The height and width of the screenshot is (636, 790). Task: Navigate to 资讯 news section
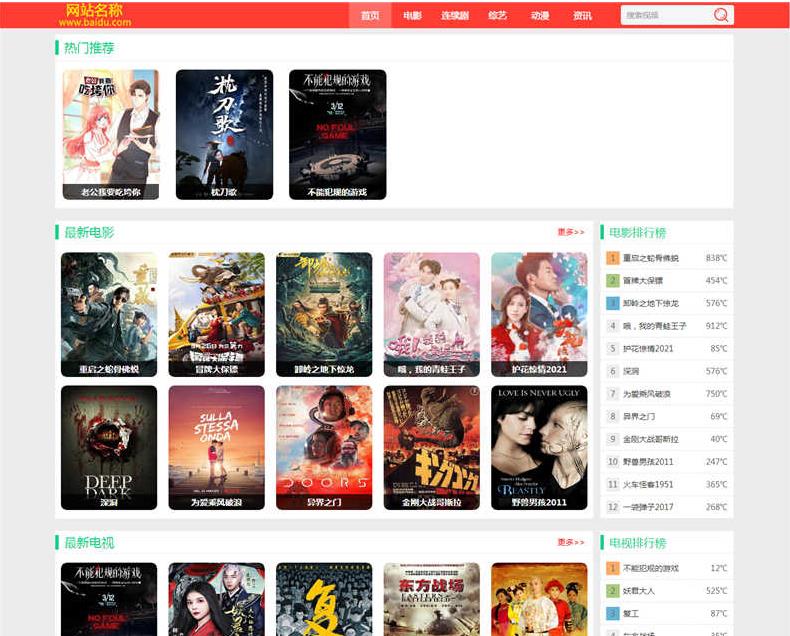582,16
